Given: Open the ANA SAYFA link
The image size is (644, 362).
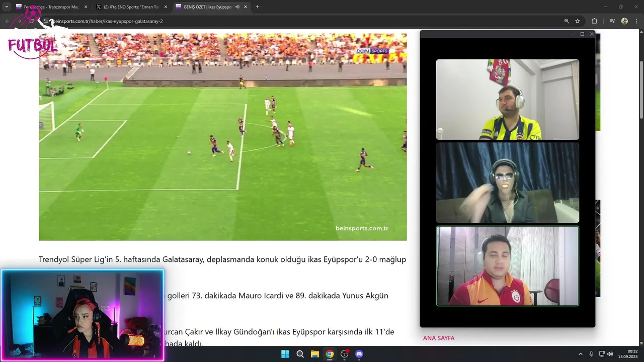Looking at the screenshot, I should (439, 338).
